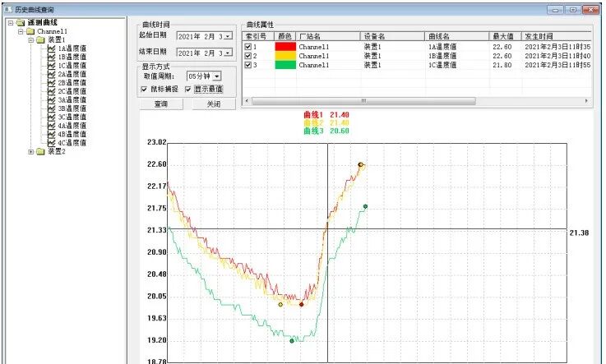Click the green curve minimum point marker
The height and width of the screenshot is (364, 606).
point(292,341)
